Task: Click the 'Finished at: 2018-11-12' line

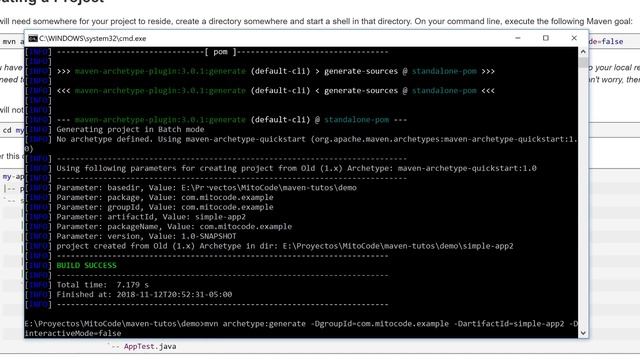Action: tap(144, 295)
